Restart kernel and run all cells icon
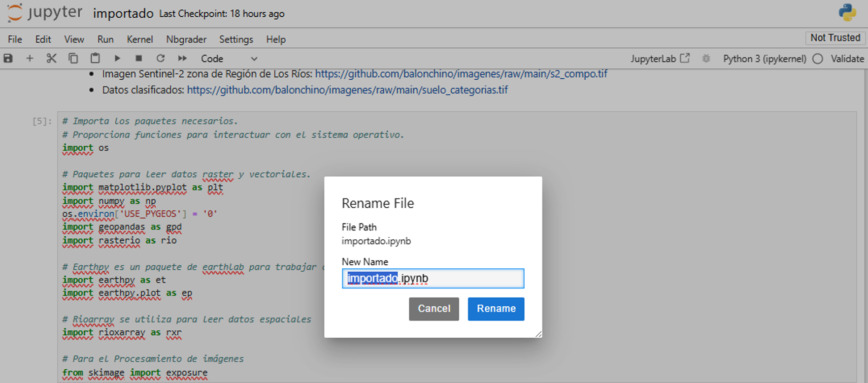 (x=182, y=59)
